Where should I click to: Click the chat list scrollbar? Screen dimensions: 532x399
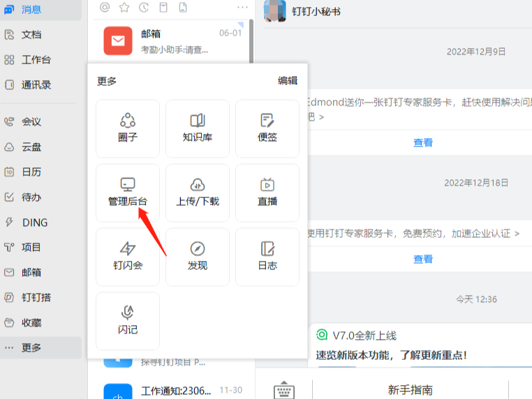click(251, 41)
